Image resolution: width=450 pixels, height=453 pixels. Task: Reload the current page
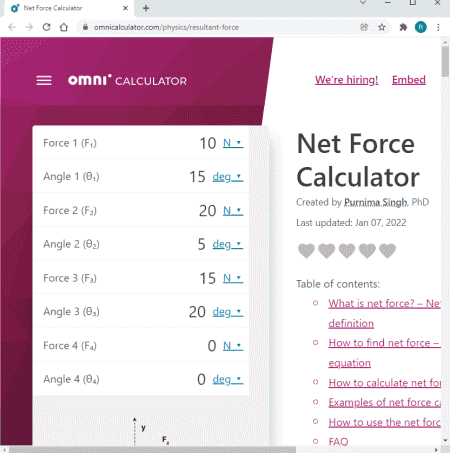(46, 27)
